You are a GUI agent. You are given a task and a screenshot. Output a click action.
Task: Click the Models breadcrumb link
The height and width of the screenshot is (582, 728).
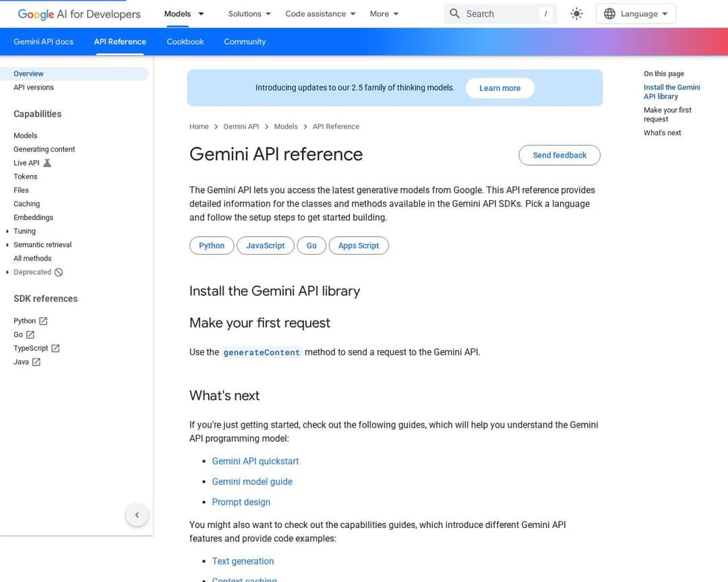(x=286, y=127)
